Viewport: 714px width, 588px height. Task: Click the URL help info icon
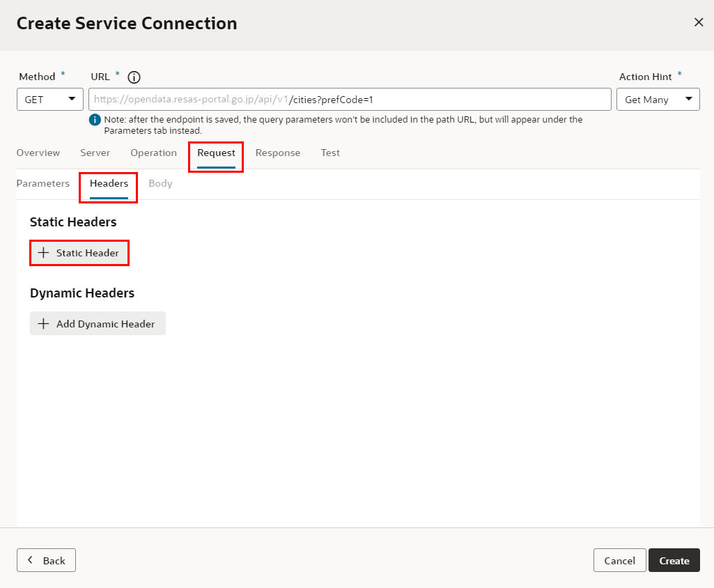[x=134, y=77]
